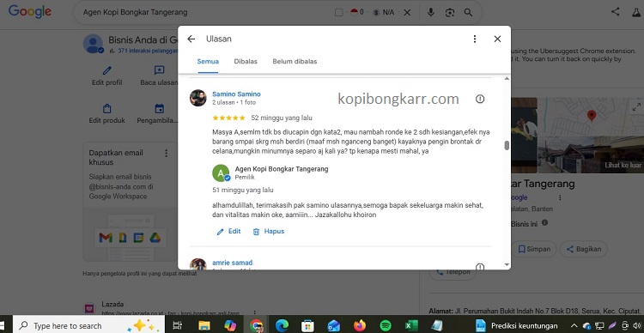This screenshot has height=333, width=644.
Task: Open Copilot from taskbar
Action: click(230, 325)
